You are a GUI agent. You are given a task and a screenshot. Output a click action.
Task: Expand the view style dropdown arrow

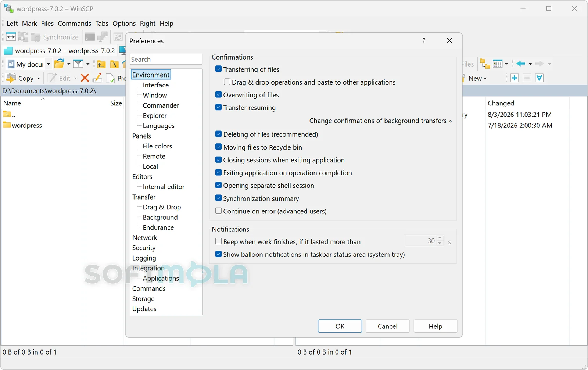tap(506, 64)
